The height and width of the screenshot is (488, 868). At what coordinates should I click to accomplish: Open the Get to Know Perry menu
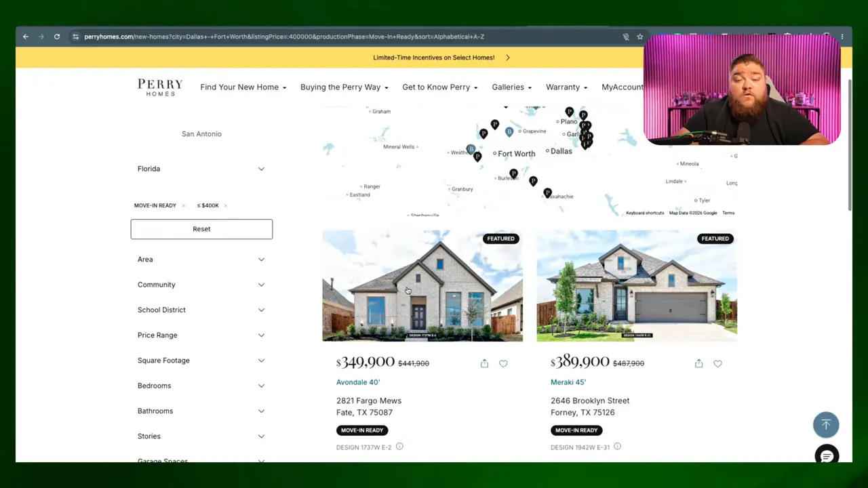pos(439,87)
